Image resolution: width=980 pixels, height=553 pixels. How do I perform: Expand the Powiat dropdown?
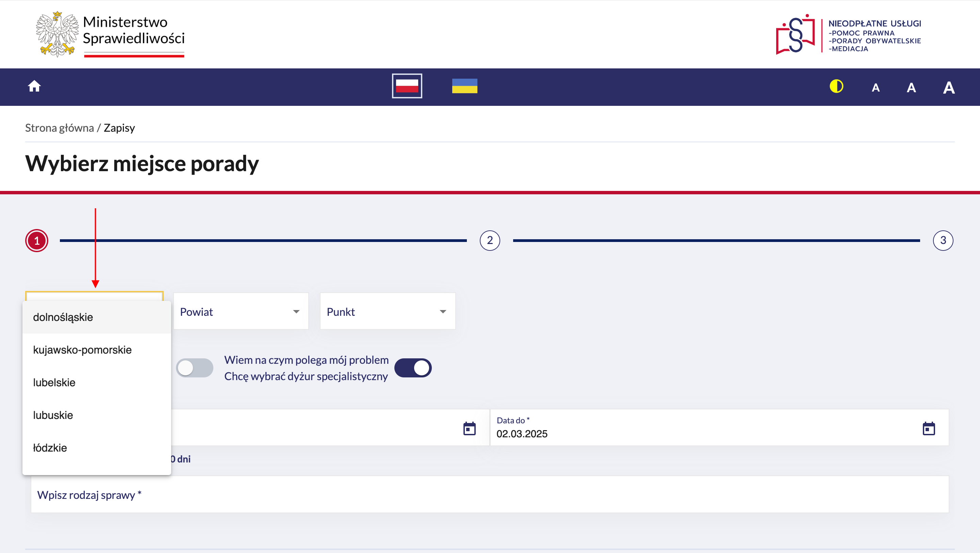[241, 311]
